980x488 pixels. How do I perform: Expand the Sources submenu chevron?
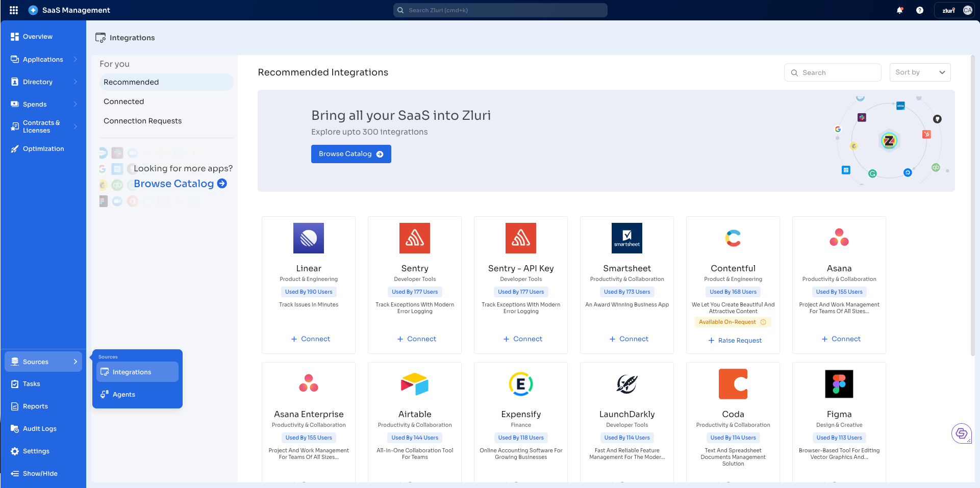click(76, 362)
